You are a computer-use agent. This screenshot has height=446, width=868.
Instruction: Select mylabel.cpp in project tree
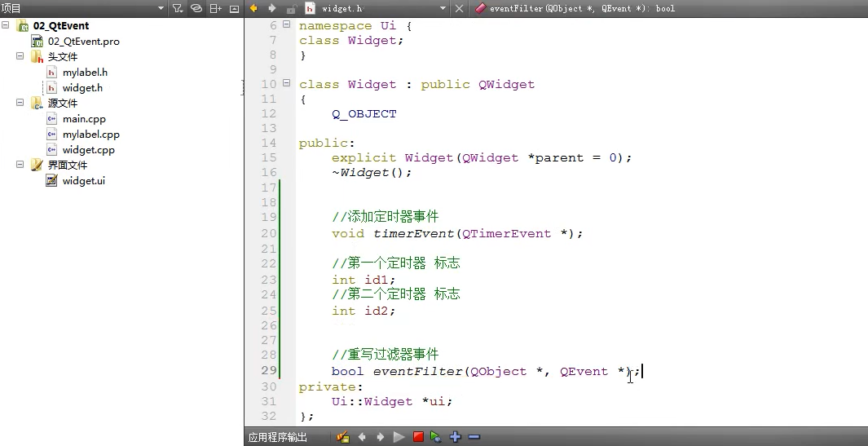90,134
